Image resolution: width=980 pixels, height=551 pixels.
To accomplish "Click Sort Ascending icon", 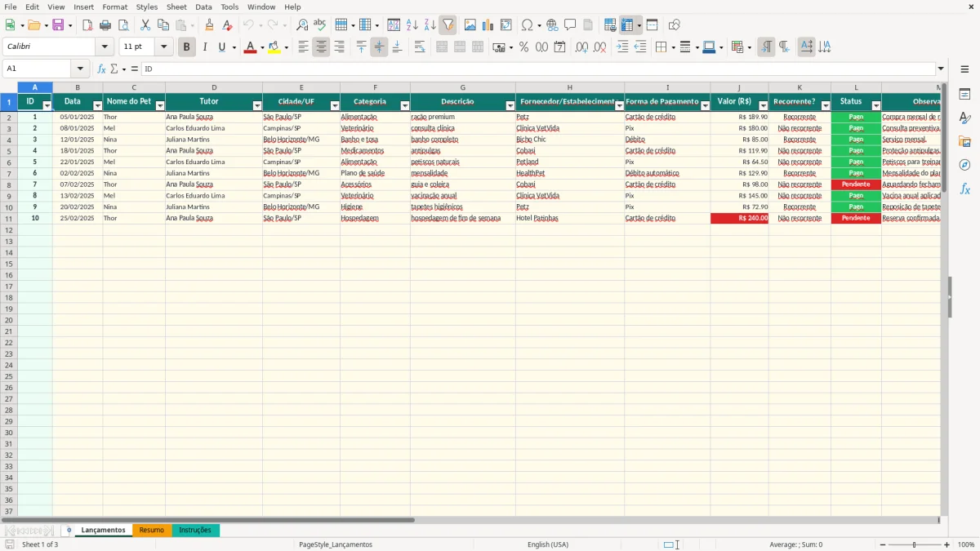I will [x=412, y=25].
